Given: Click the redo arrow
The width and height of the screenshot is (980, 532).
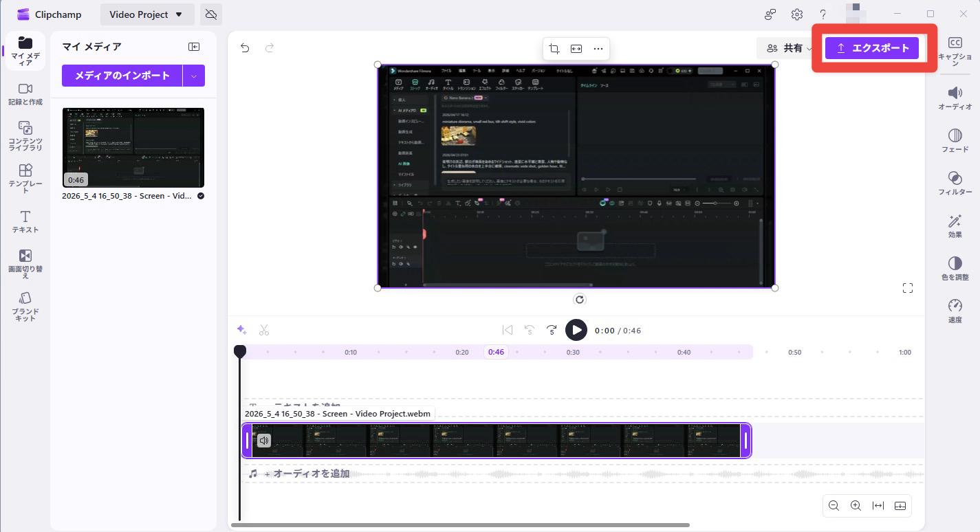Looking at the screenshot, I should pyautogui.click(x=270, y=47).
